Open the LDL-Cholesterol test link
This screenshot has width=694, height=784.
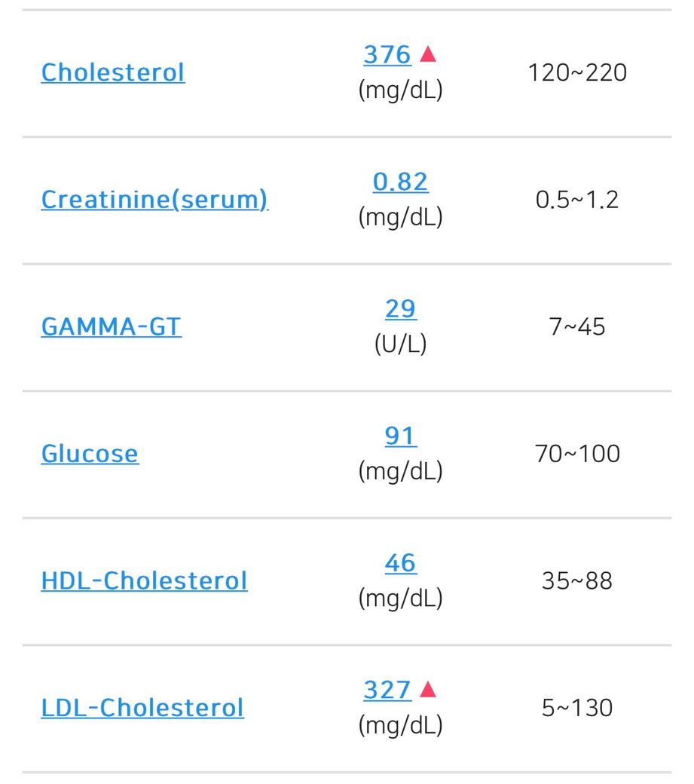[x=142, y=708]
